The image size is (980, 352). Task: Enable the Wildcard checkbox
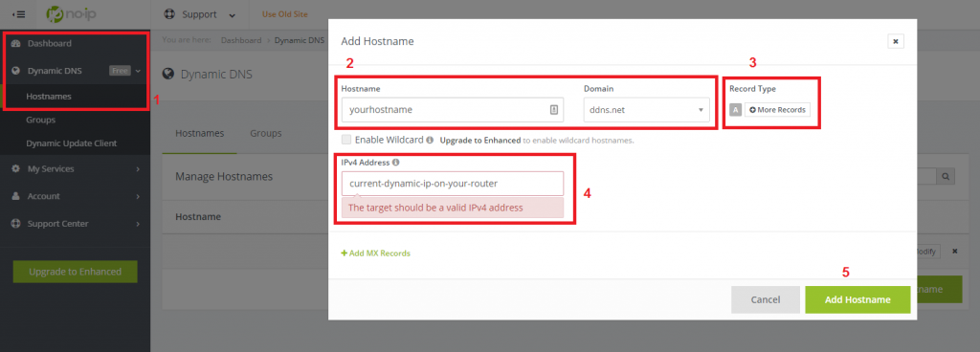click(346, 140)
